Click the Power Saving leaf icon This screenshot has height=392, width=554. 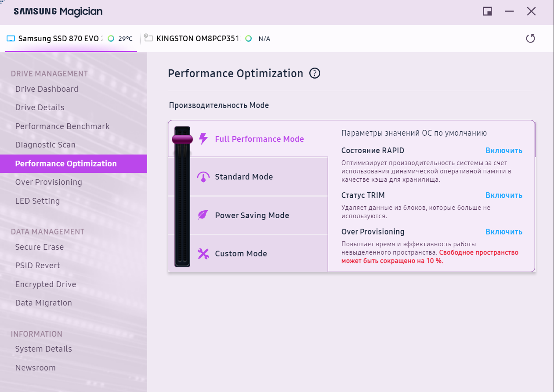pyautogui.click(x=203, y=215)
